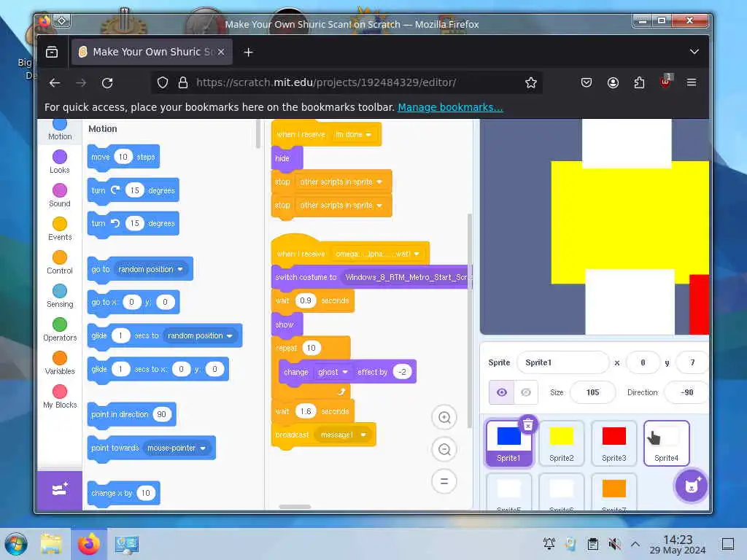Select Sprite4 in the sprite list
This screenshot has height=560, width=747.
click(x=666, y=443)
